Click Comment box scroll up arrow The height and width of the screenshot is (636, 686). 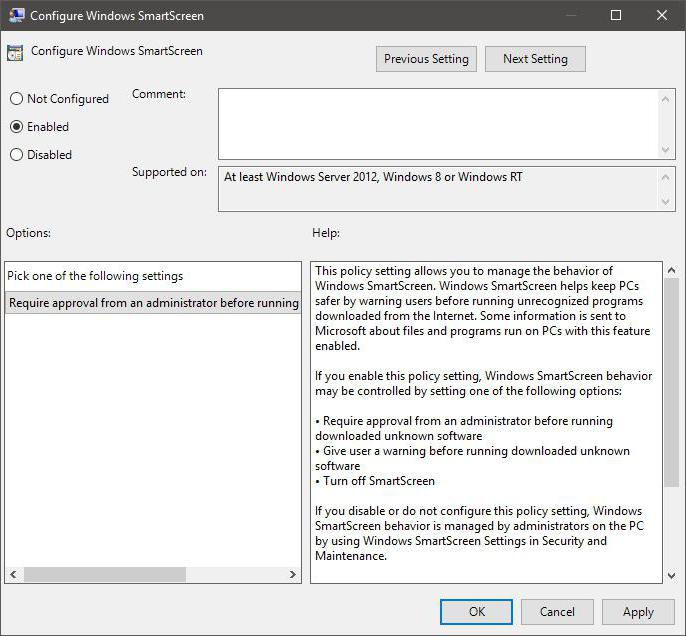[x=665, y=100]
